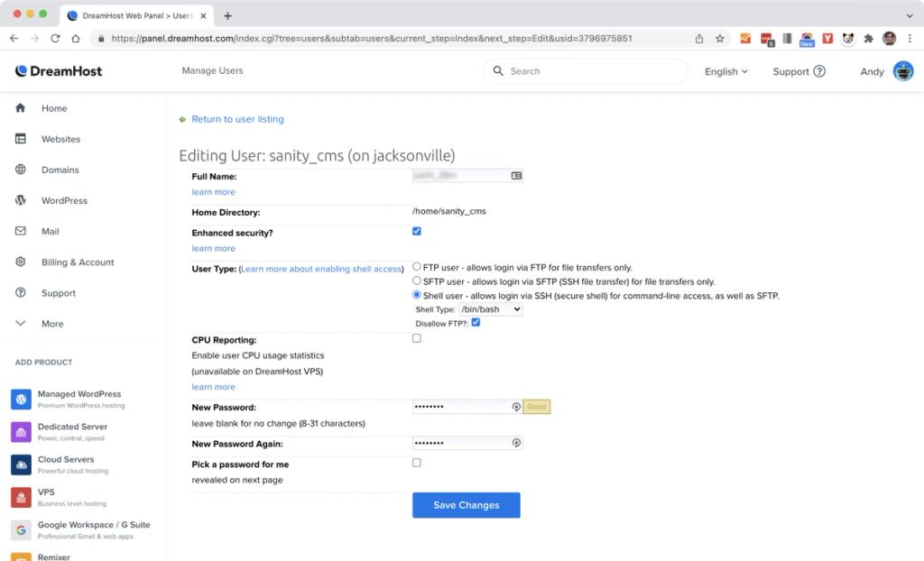Open Billing & Account section
The height and width of the screenshot is (561, 924).
pos(78,262)
